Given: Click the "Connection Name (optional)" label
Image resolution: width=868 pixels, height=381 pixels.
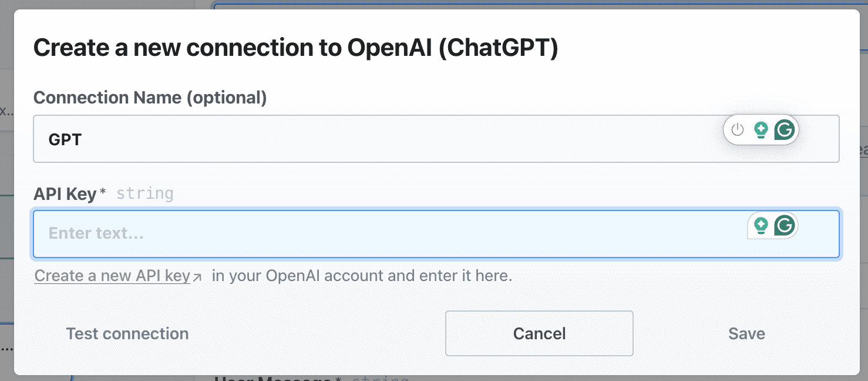Looking at the screenshot, I should 150,97.
